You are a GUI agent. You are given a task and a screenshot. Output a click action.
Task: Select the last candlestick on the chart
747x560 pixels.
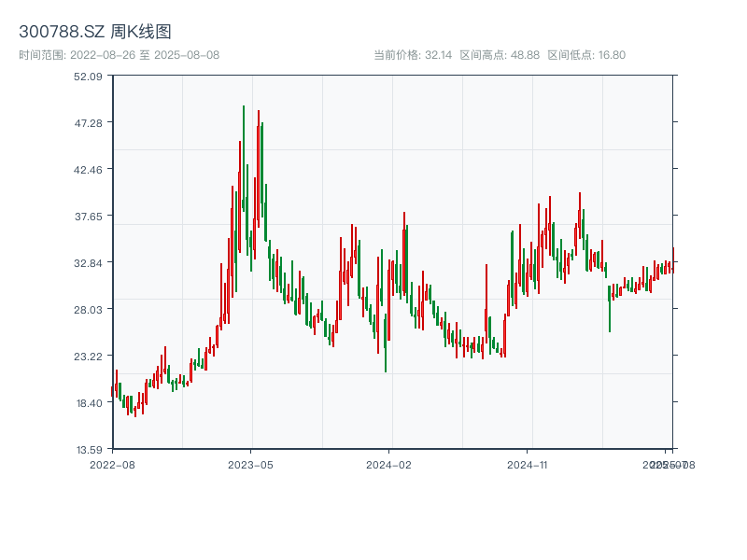673,261
